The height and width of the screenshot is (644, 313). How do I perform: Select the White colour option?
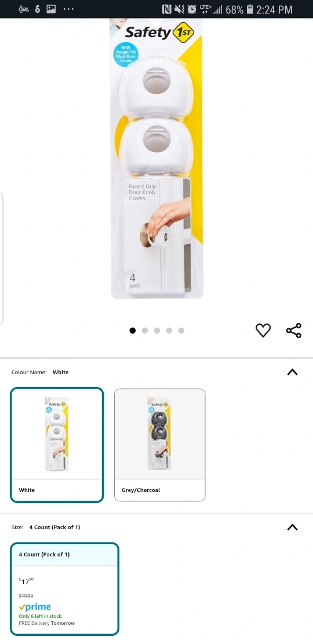coord(57,445)
